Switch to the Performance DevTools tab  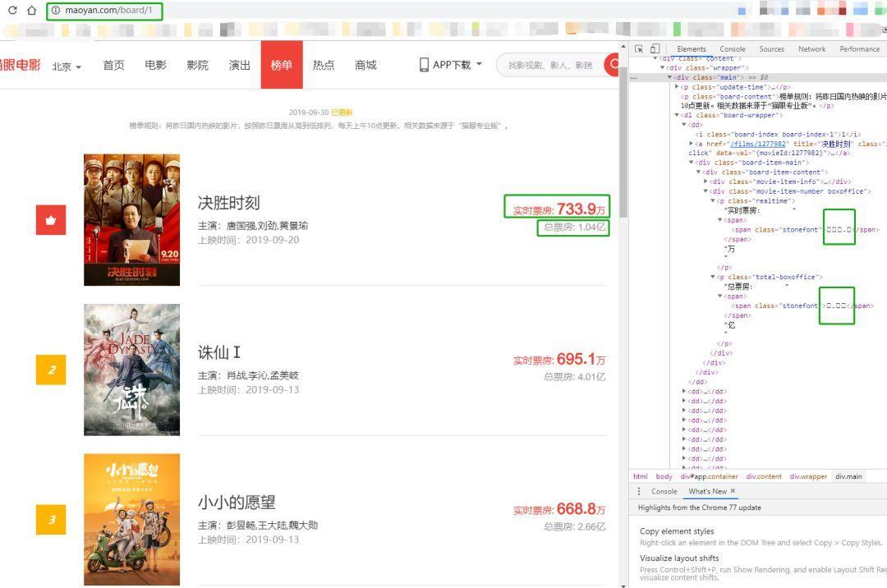click(x=859, y=49)
